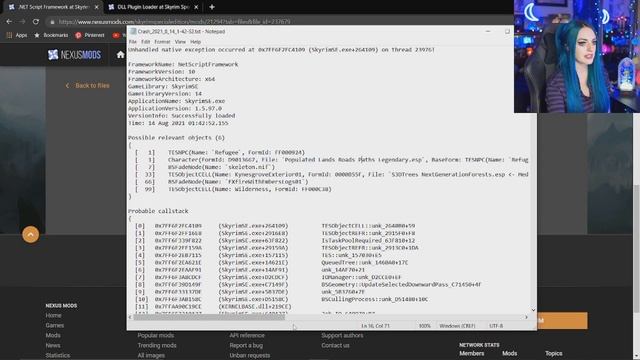Close the .NET Script Framework tab

coord(96,7)
